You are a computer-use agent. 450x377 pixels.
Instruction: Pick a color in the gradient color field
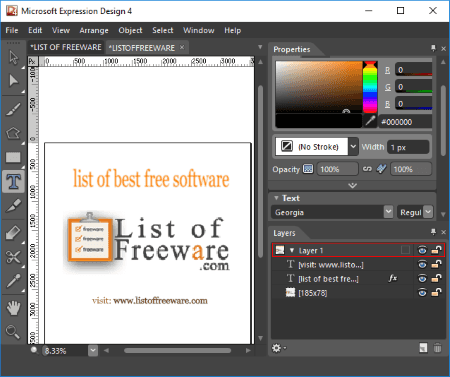[319, 87]
